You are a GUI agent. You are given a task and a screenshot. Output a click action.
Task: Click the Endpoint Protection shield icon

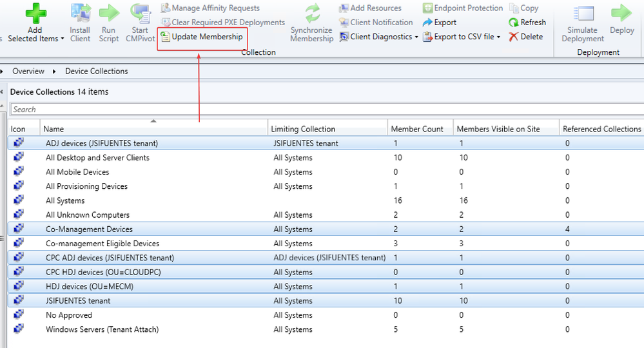427,8
